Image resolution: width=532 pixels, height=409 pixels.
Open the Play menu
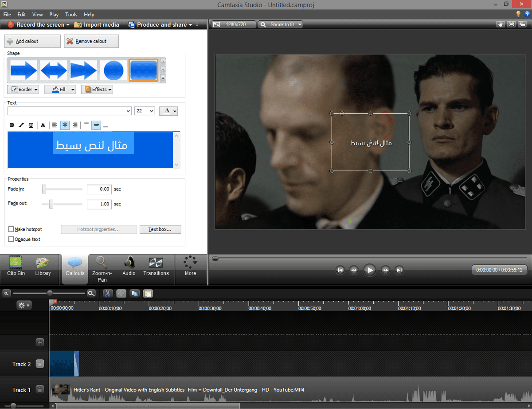54,15
